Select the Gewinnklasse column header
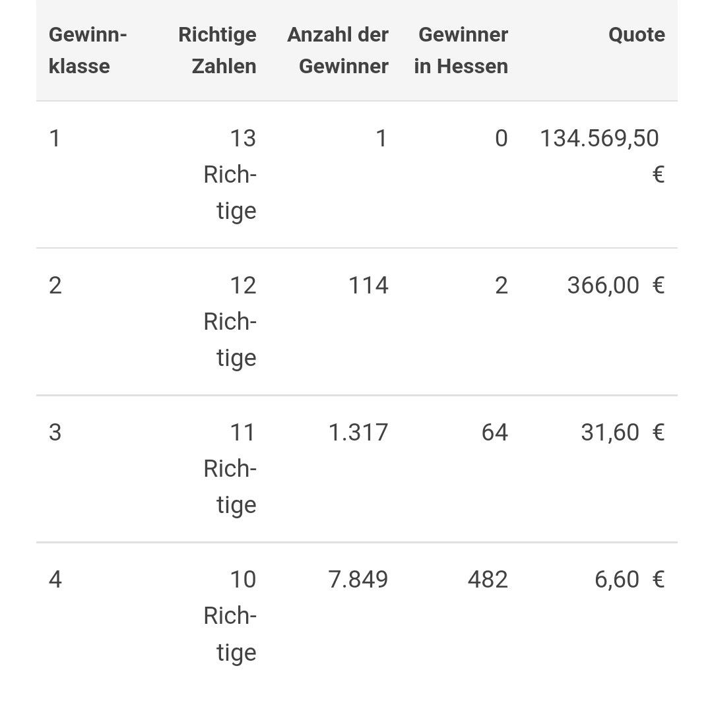The height and width of the screenshot is (728, 712). (x=88, y=50)
